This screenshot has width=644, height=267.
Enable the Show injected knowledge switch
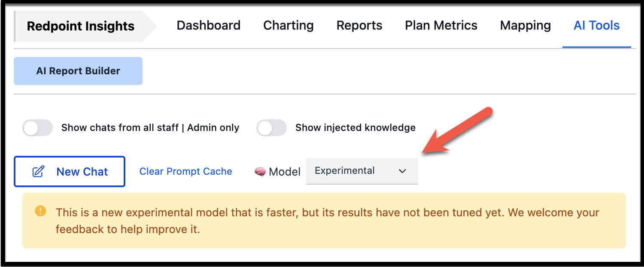[x=271, y=128]
